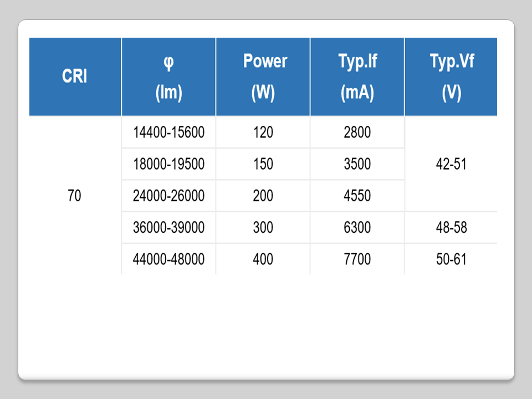The height and width of the screenshot is (399, 532).
Task: Select the CRI value 70 cell
Action: tap(75, 196)
